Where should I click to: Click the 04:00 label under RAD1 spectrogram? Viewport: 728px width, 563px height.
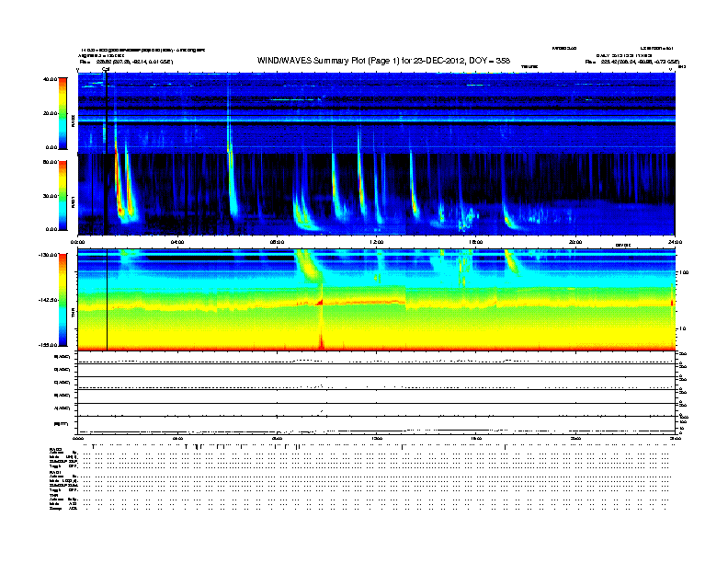pos(177,242)
